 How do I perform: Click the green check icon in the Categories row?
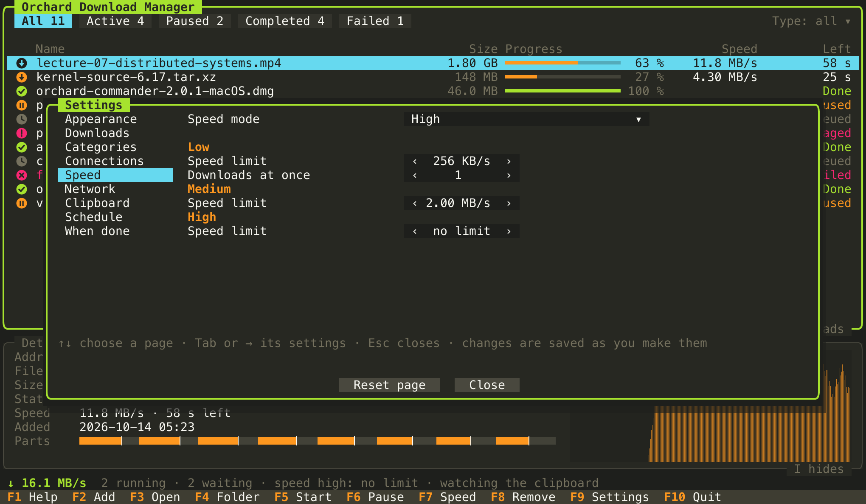tap(22, 147)
